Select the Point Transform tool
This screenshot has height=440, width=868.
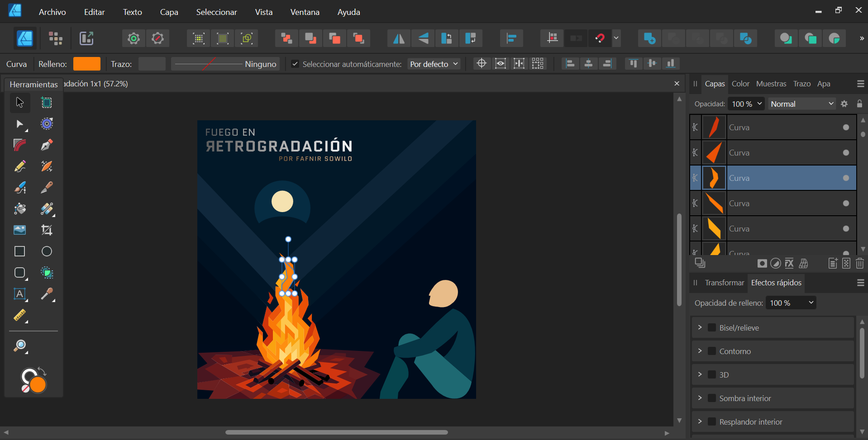click(47, 124)
